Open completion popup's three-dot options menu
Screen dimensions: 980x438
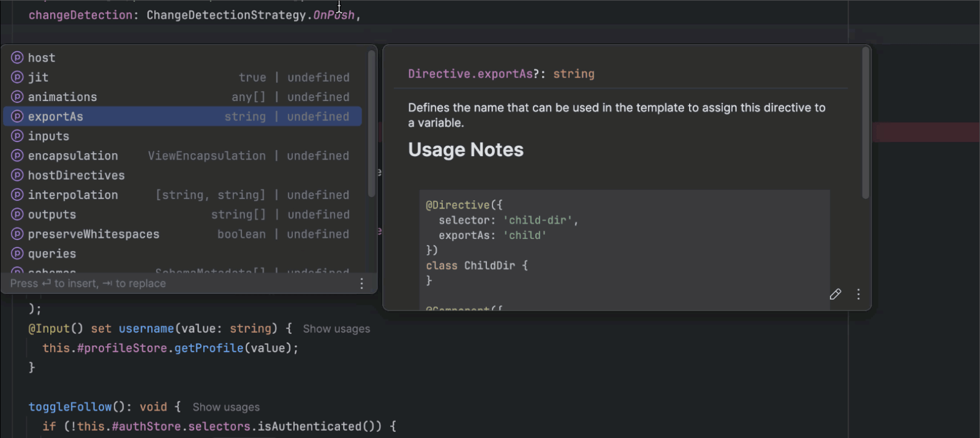click(x=362, y=284)
